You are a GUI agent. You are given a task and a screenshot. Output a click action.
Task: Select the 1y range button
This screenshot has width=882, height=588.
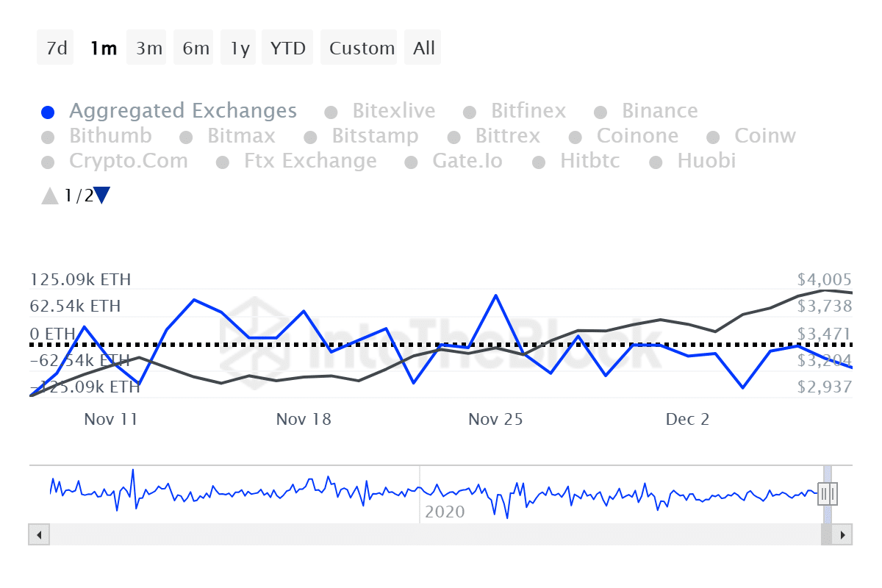(240, 49)
